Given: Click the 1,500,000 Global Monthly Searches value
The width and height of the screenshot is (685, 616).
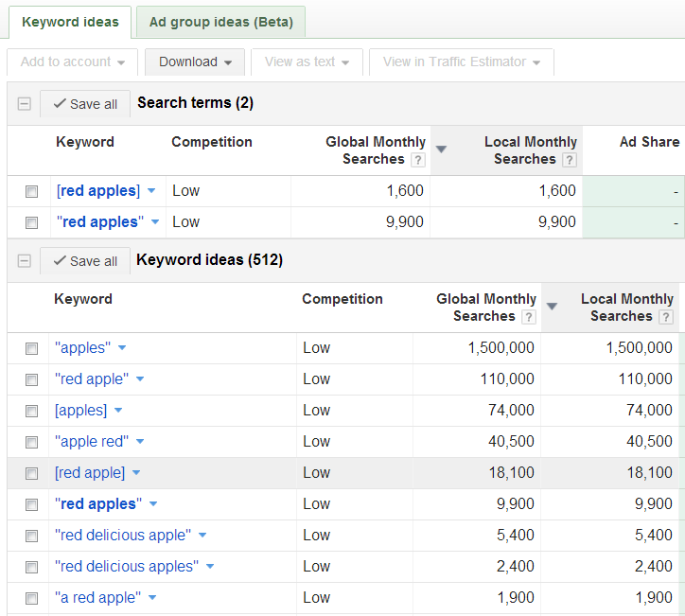Looking at the screenshot, I should click(501, 348).
